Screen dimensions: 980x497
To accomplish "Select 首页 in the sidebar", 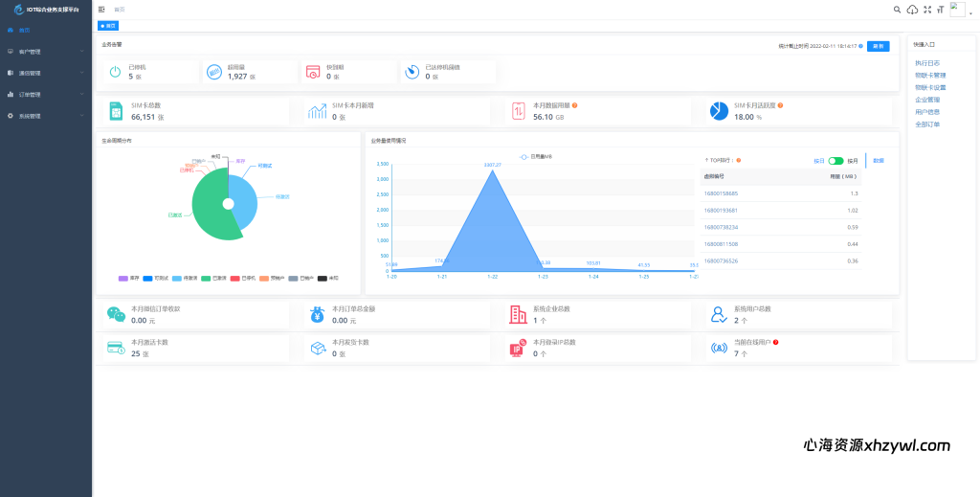I will tap(45, 31).
